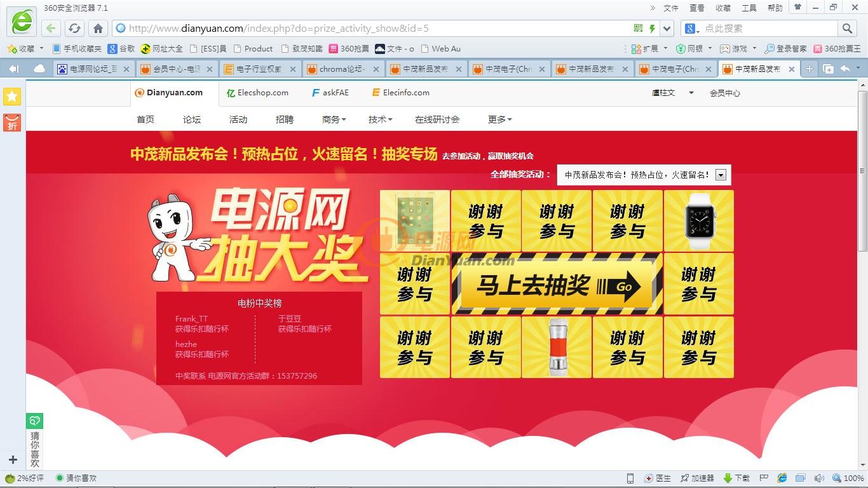Open the 工具 browser menu

click(x=749, y=8)
